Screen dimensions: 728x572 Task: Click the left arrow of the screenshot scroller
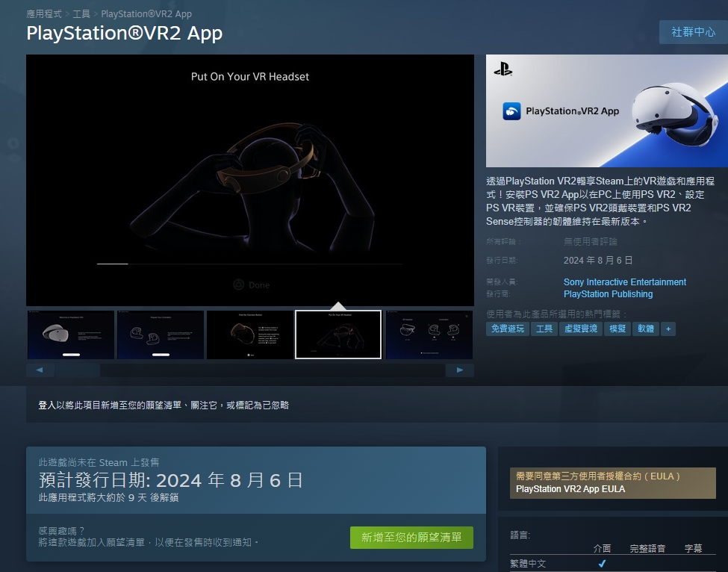(40, 370)
